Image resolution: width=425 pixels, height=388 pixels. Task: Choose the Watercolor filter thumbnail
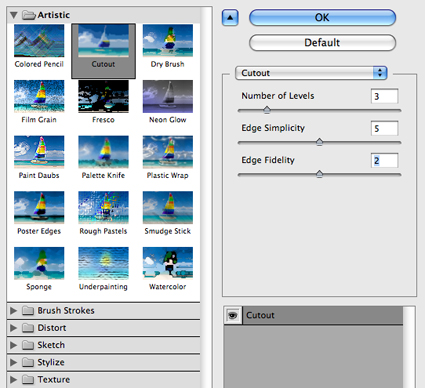coord(168,263)
